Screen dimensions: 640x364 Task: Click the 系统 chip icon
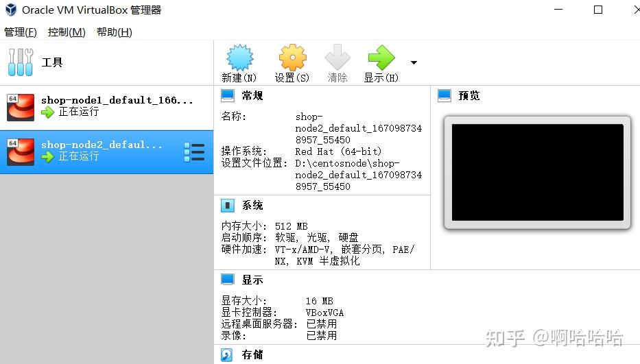228,205
